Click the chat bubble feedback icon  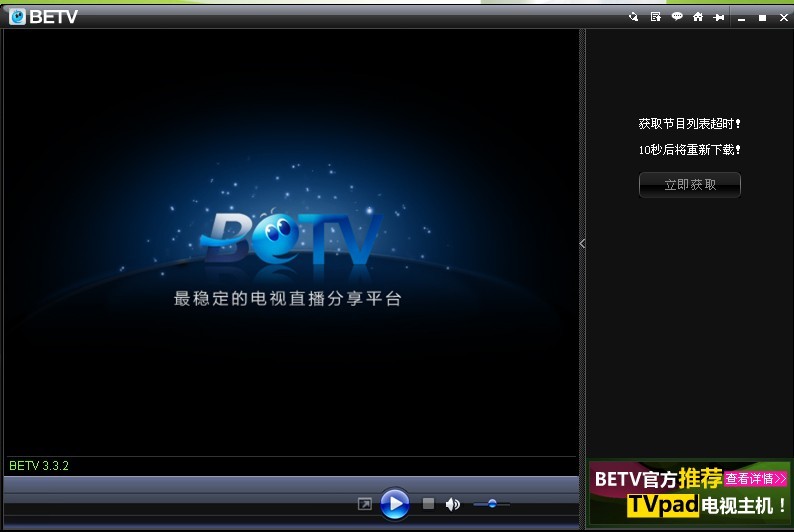pyautogui.click(x=677, y=17)
